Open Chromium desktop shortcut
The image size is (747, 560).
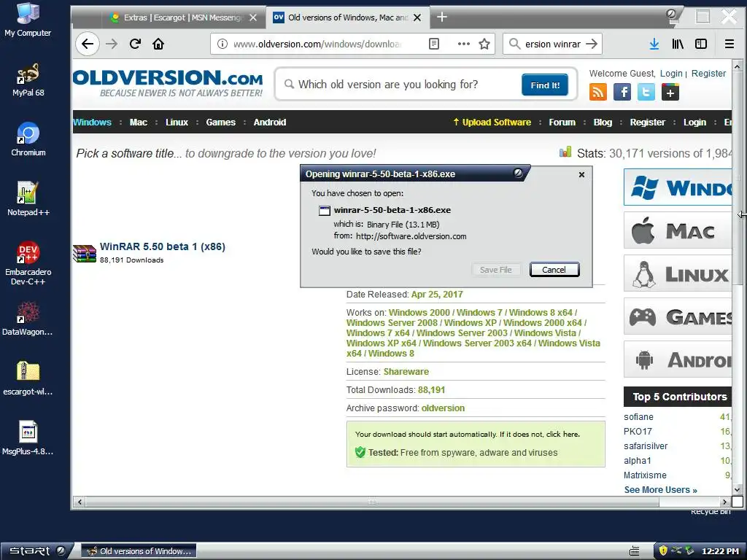point(28,139)
